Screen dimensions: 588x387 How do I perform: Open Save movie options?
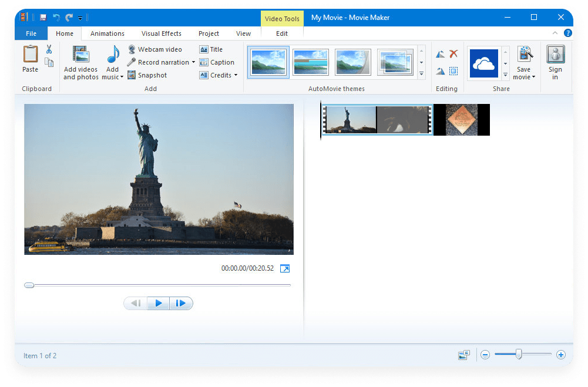(524, 61)
